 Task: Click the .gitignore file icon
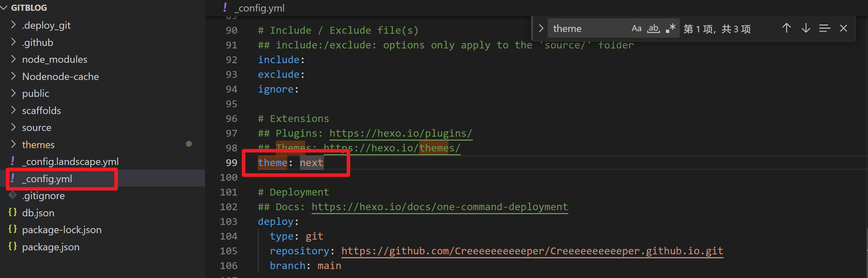point(13,195)
